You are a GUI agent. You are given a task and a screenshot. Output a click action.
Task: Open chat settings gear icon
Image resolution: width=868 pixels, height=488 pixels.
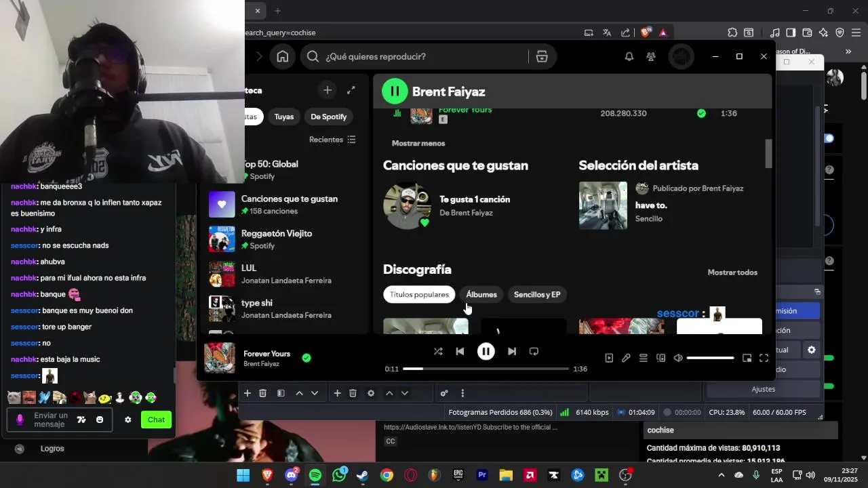127,420
